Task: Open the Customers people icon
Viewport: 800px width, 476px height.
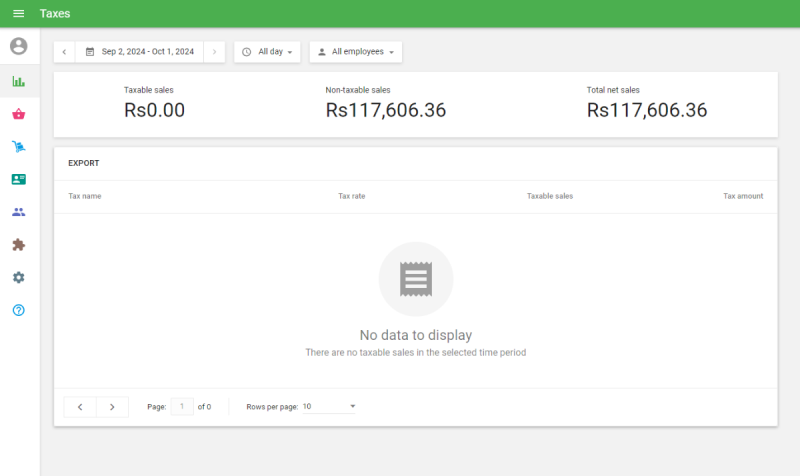Action: click(19, 212)
